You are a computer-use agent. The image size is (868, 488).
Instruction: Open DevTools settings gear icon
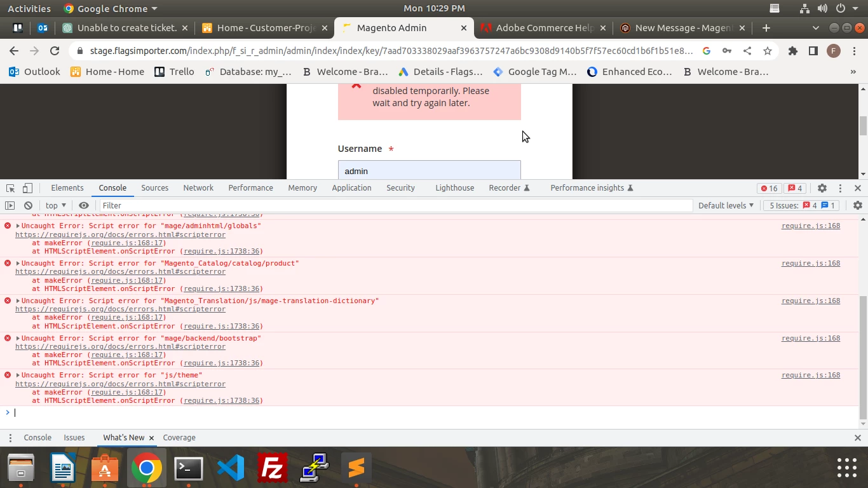(x=822, y=188)
